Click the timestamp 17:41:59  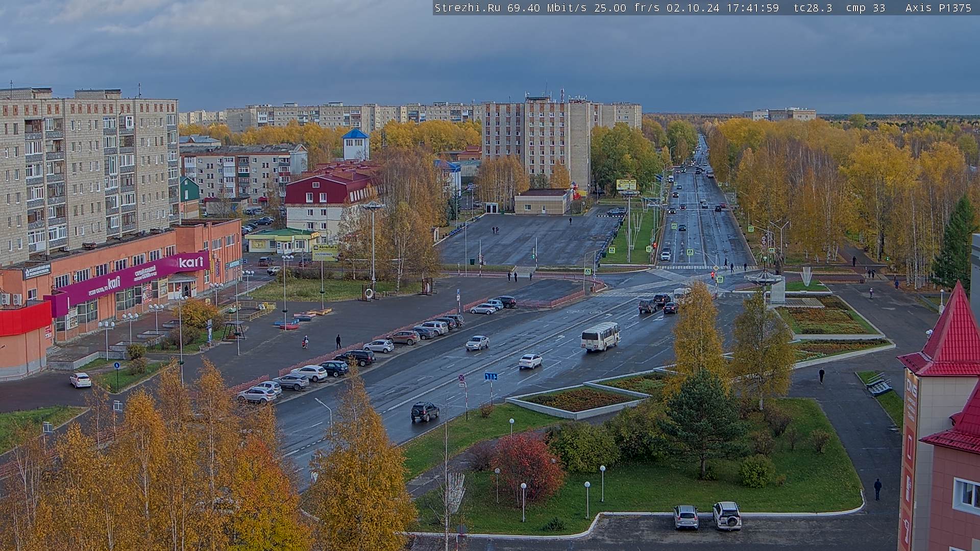coord(752,8)
